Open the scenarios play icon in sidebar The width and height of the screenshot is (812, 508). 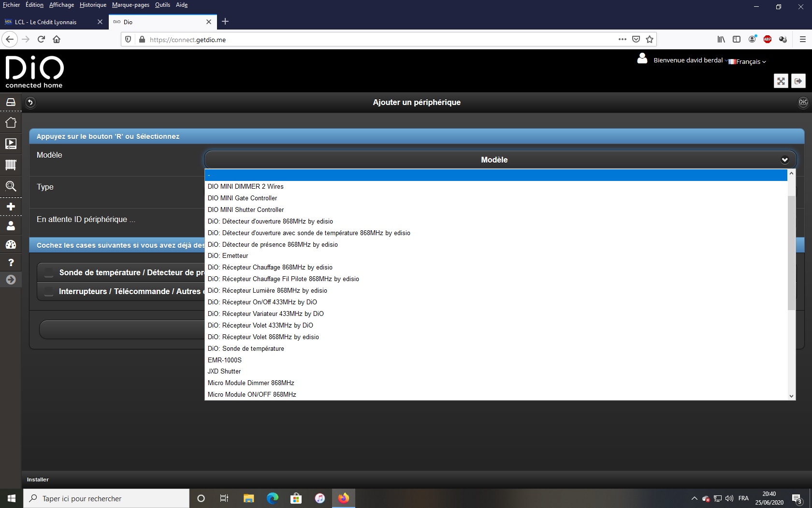coord(11,144)
